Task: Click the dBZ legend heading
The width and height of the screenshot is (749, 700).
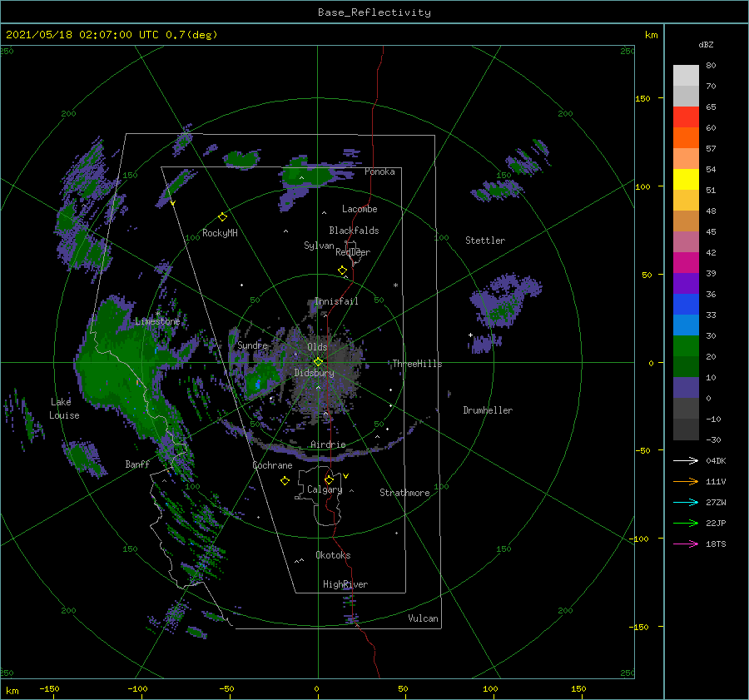Action: pyautogui.click(x=706, y=44)
